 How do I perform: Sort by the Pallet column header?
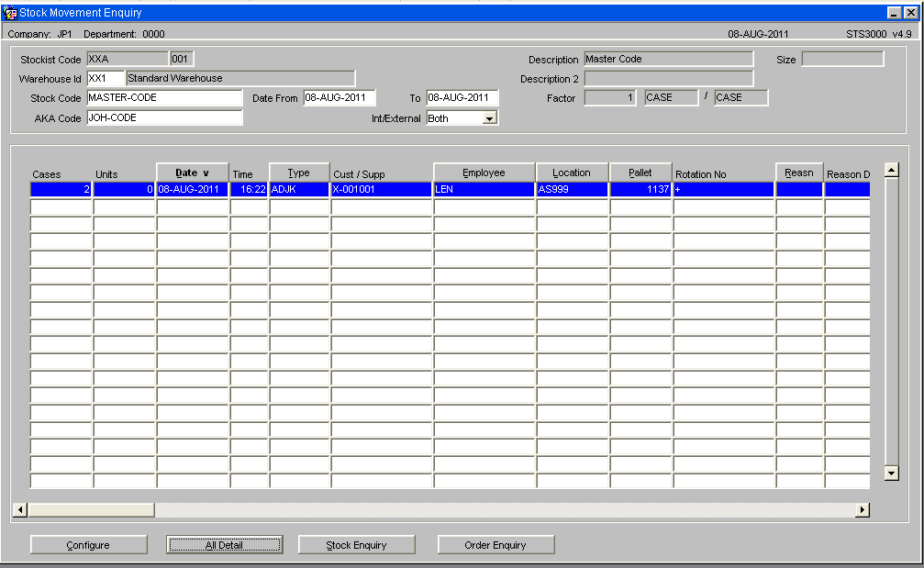point(640,173)
